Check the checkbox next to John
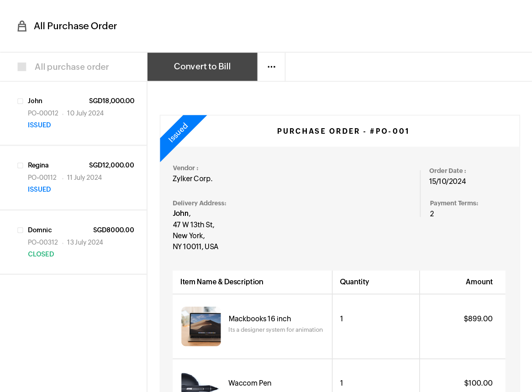The width and height of the screenshot is (532, 392). 20,101
